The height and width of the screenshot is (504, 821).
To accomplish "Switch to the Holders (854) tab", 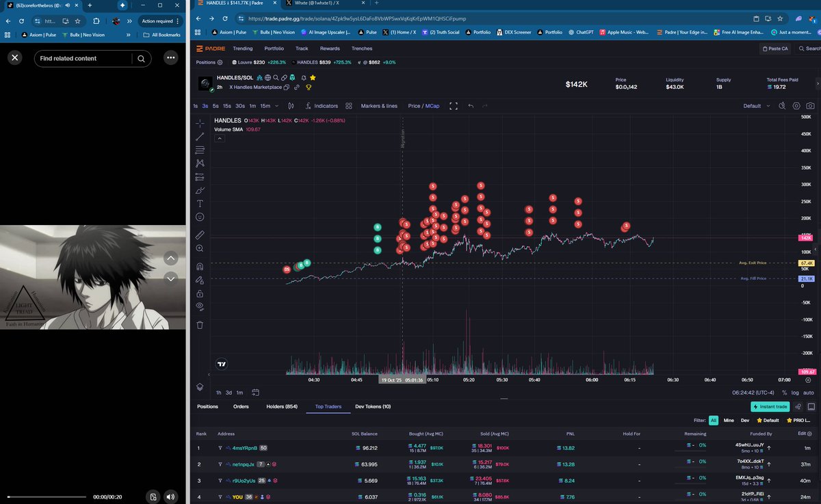I will tap(282, 406).
